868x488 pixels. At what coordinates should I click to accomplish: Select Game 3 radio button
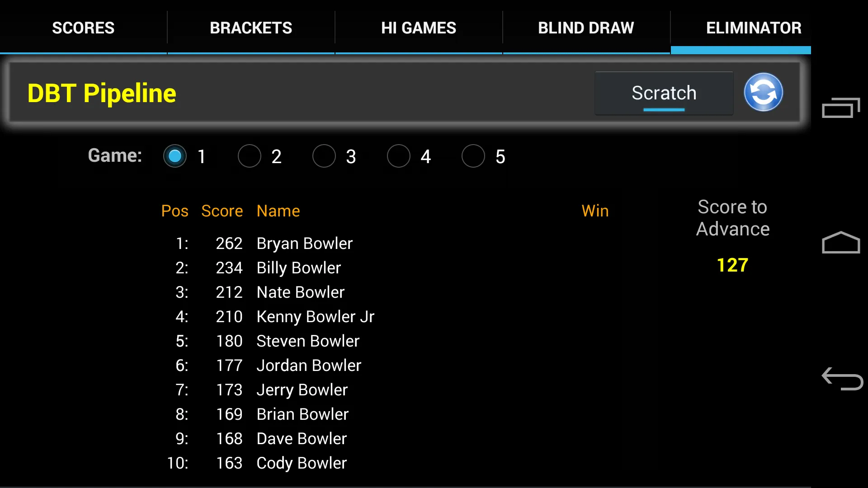[324, 156]
